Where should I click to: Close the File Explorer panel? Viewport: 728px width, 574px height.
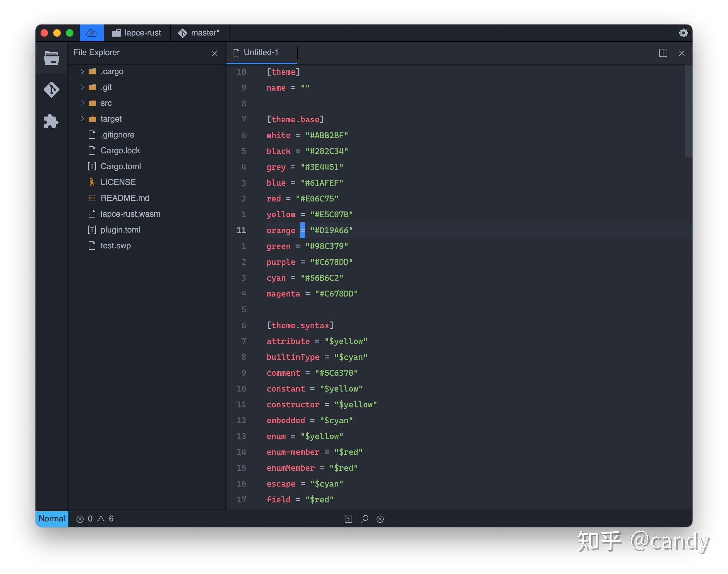tap(214, 53)
